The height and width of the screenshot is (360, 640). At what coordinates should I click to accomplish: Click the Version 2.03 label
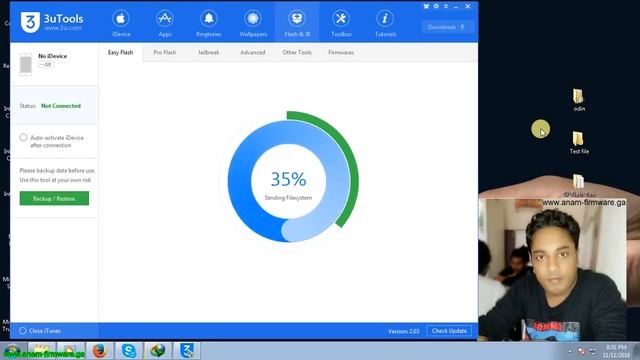click(x=404, y=331)
